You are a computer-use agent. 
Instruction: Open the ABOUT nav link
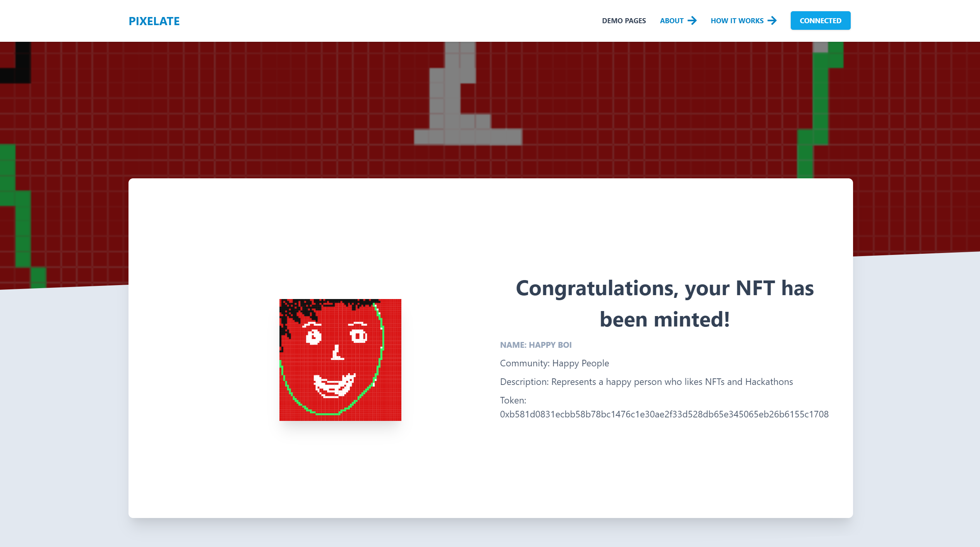672,21
